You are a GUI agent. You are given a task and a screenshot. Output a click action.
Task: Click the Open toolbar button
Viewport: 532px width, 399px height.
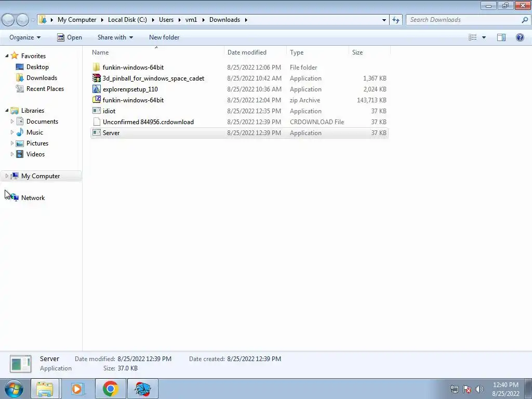pyautogui.click(x=70, y=37)
